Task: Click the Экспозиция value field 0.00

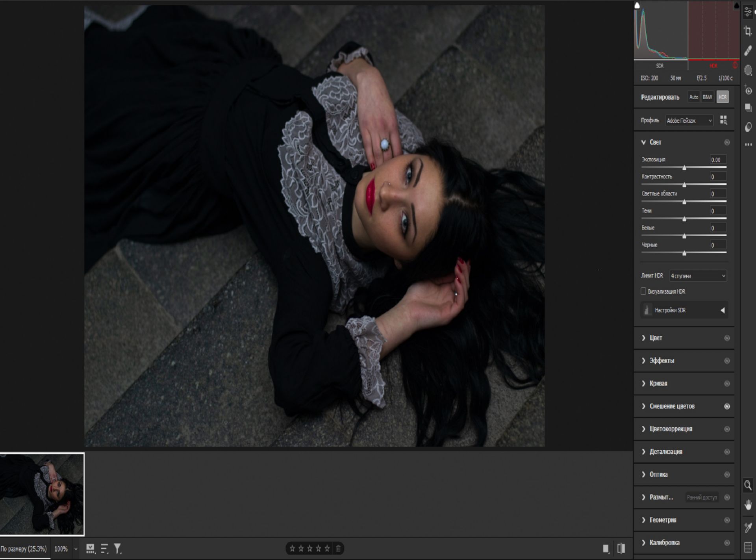Action: 718,159
